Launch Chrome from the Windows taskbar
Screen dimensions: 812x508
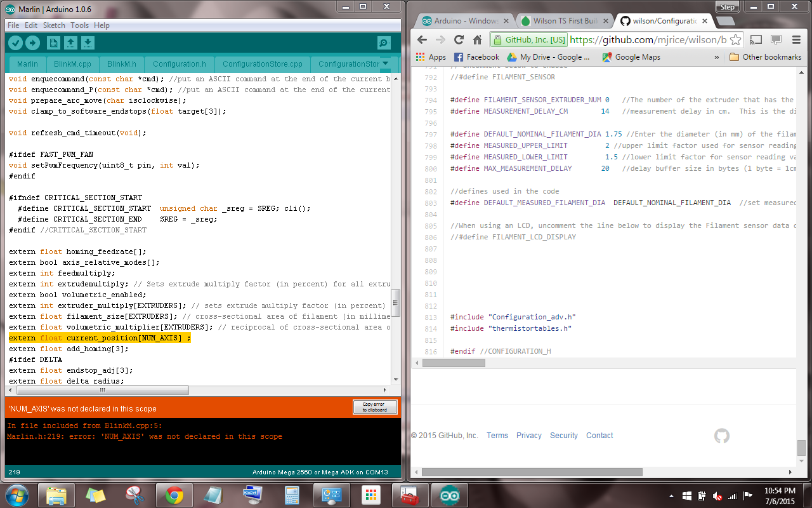point(174,495)
